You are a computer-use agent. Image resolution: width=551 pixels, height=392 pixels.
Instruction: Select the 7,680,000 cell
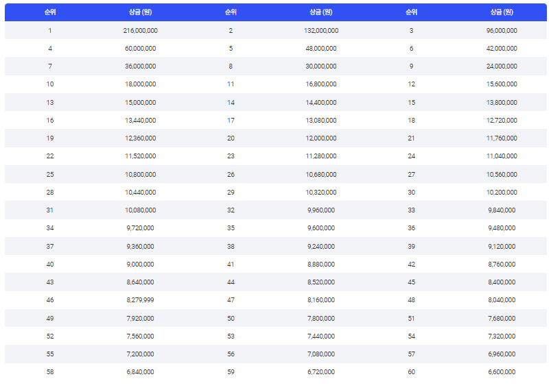(502, 318)
